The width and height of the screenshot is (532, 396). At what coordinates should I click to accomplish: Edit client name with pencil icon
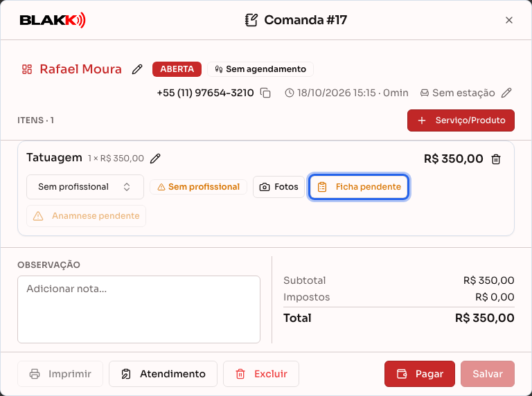point(137,69)
